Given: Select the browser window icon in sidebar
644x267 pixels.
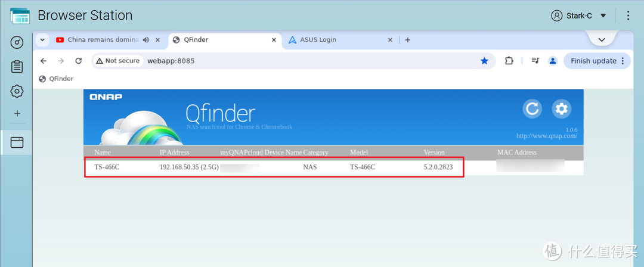Looking at the screenshot, I should [17, 142].
